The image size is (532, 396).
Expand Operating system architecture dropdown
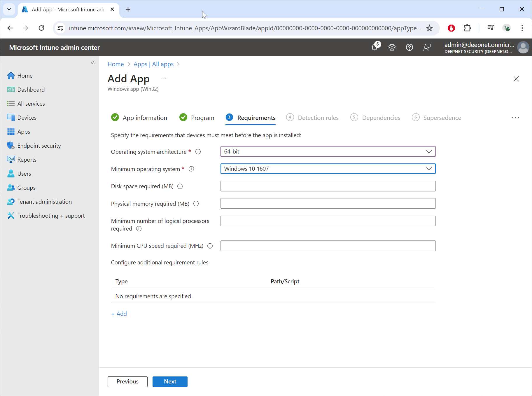pyautogui.click(x=328, y=151)
